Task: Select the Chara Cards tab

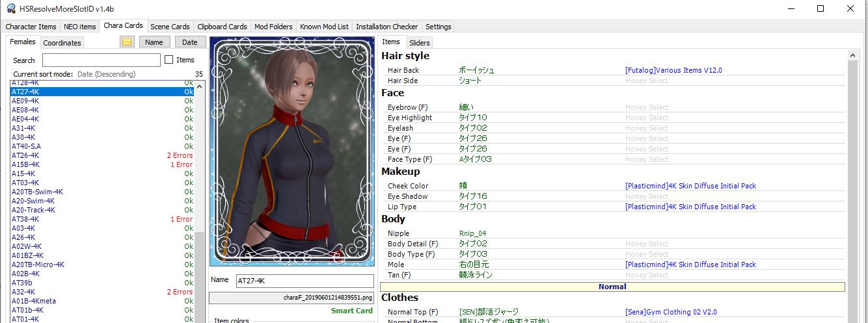Action: click(123, 26)
